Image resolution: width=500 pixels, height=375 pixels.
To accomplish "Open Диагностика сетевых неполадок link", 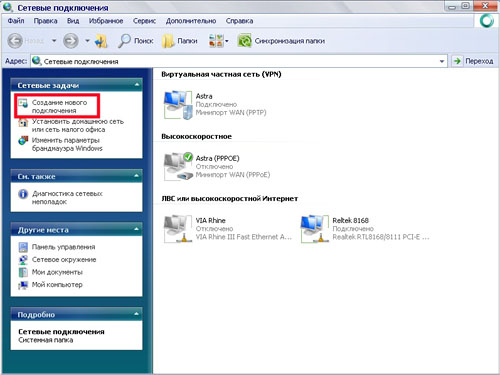I will coord(67,198).
